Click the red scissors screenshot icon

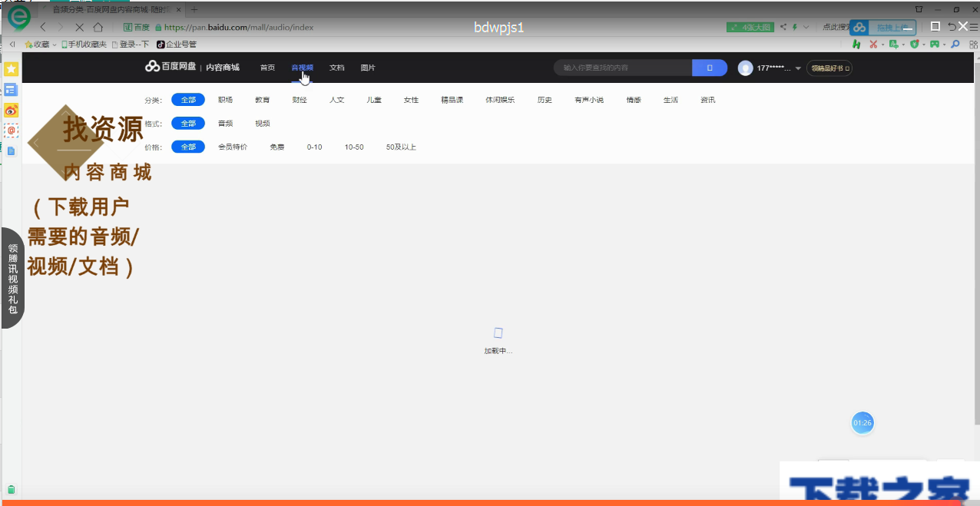[873, 45]
